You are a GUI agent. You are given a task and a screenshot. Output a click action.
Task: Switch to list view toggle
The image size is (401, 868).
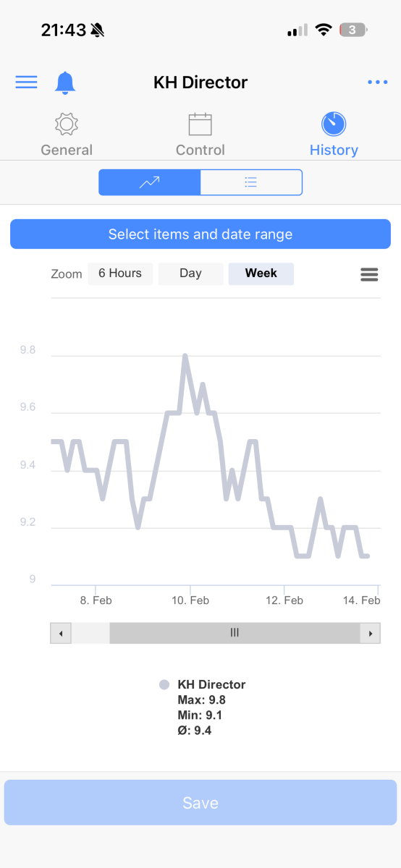(251, 182)
